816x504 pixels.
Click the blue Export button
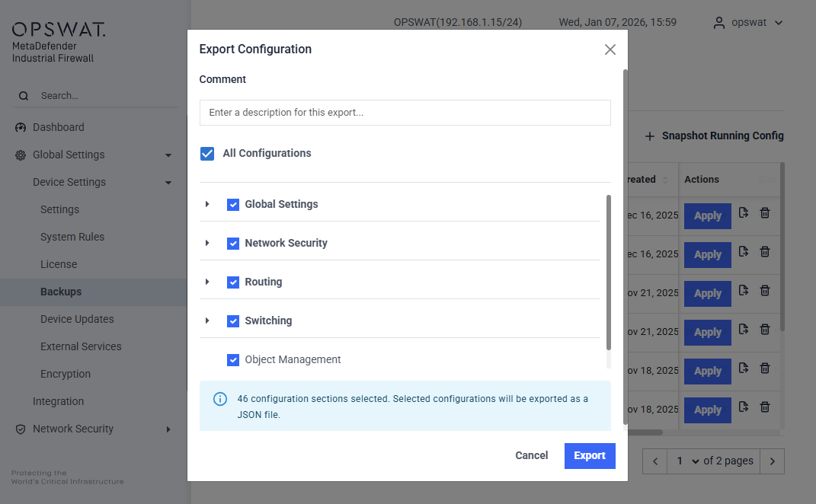(x=589, y=456)
